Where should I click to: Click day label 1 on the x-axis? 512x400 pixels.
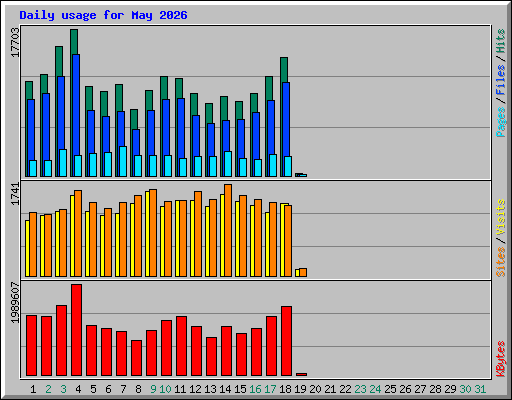(33, 389)
